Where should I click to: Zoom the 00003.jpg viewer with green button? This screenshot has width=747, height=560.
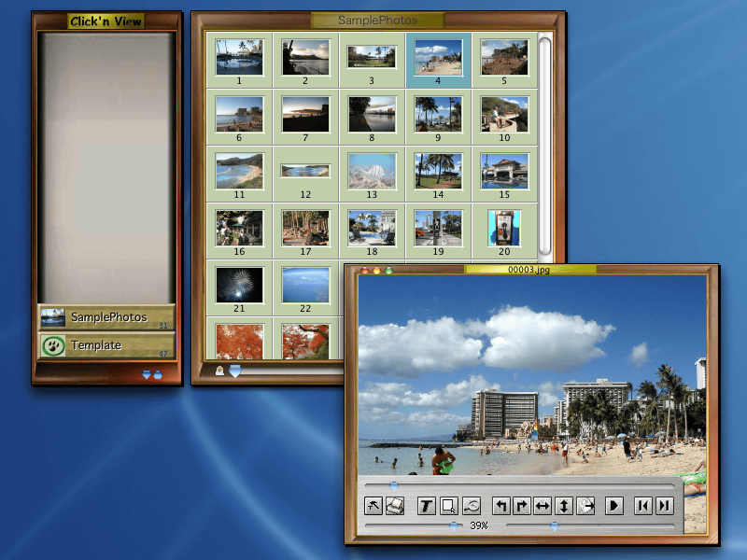[388, 271]
